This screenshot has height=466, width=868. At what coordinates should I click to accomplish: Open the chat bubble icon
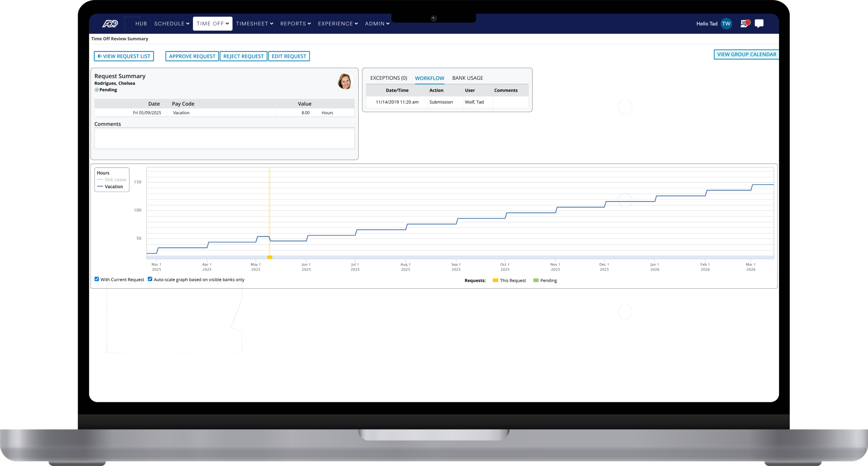(x=759, y=24)
